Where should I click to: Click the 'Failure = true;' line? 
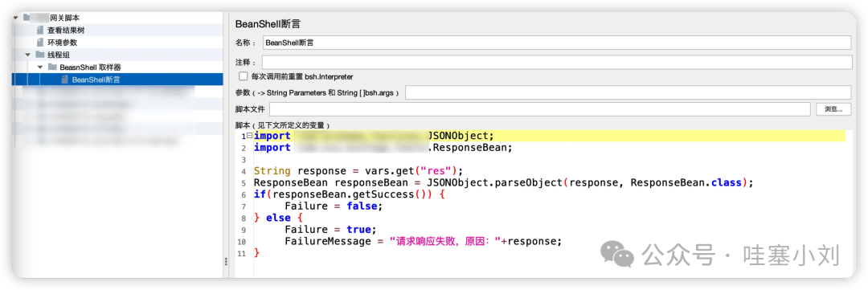tap(330, 231)
